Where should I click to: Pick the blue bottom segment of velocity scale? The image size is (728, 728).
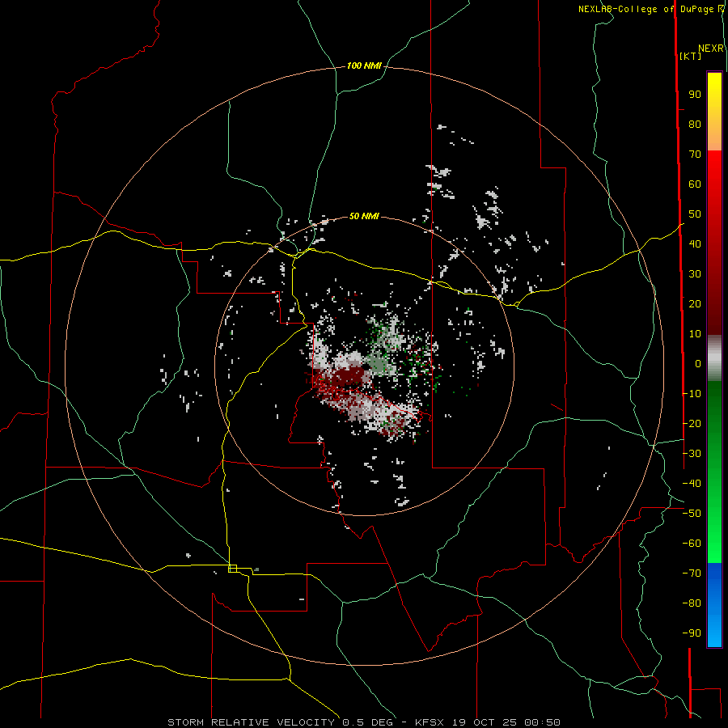(714, 604)
